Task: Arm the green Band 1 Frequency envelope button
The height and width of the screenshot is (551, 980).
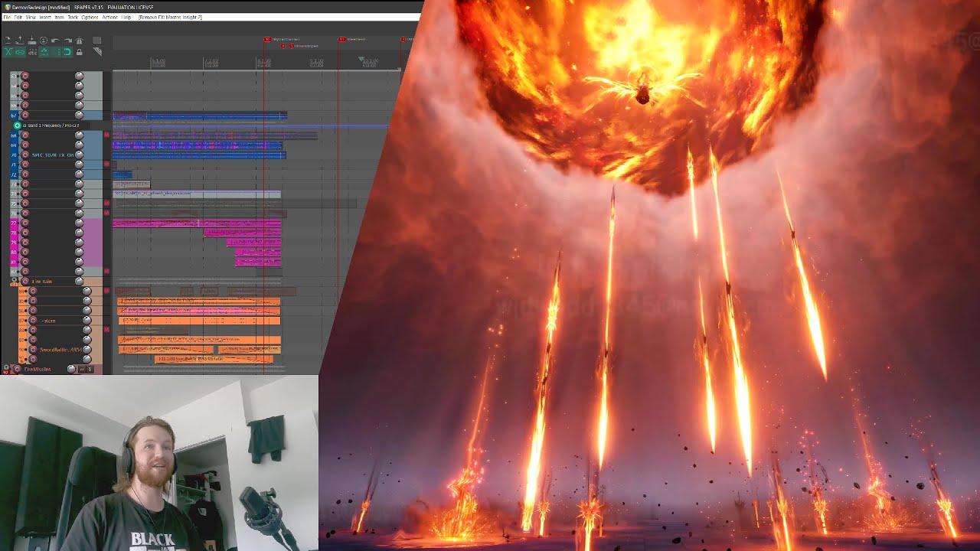Action: [x=17, y=126]
